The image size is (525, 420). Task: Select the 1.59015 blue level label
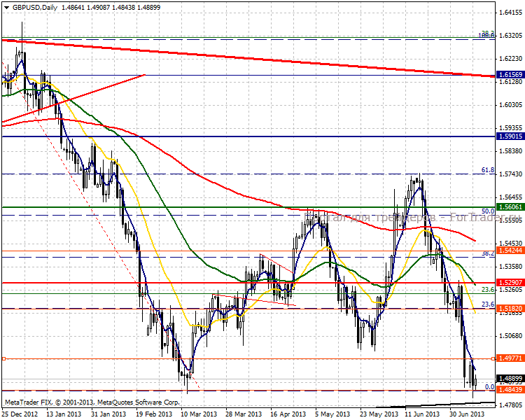(x=509, y=136)
